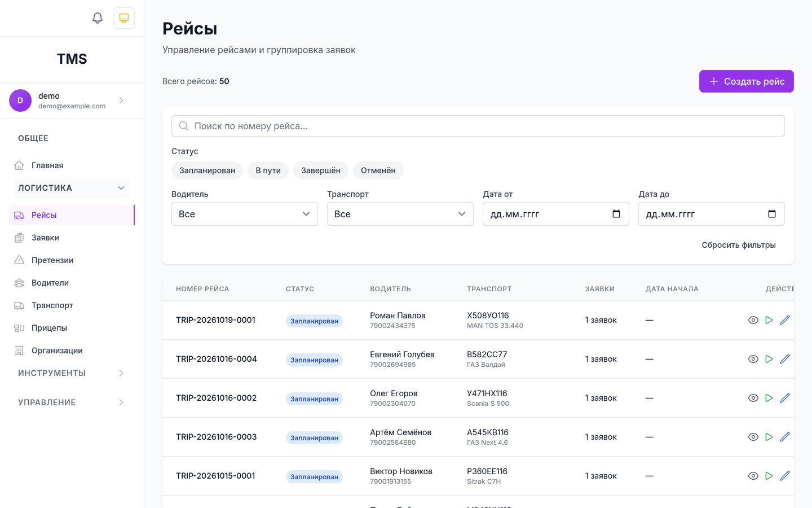The width and height of the screenshot is (812, 508).
Task: Start trip TRIP-20261019-0001 with play icon
Action: coord(769,320)
